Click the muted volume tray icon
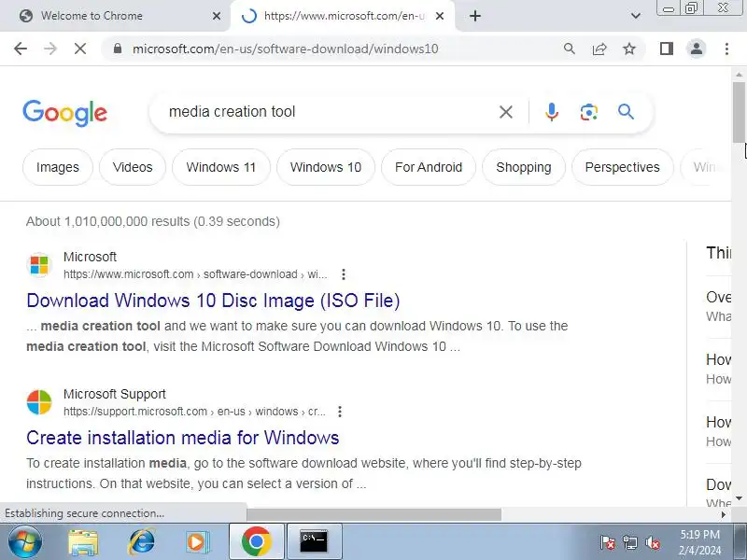The height and width of the screenshot is (560, 747). [x=652, y=542]
